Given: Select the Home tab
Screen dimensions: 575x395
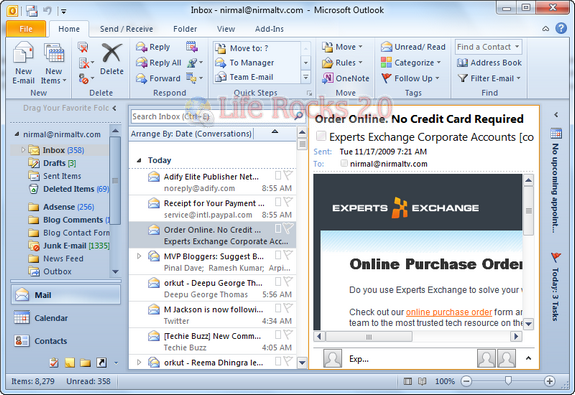Looking at the screenshot, I should pos(69,29).
